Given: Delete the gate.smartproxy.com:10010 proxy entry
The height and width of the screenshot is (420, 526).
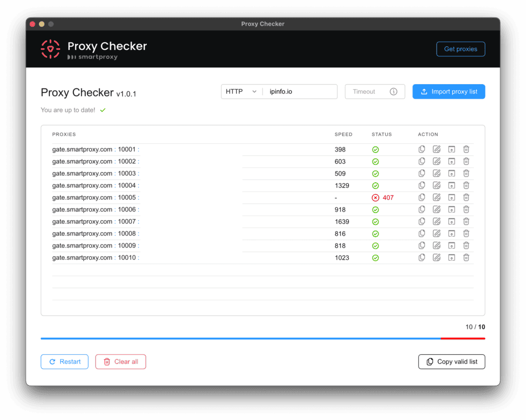Looking at the screenshot, I should click(x=466, y=257).
